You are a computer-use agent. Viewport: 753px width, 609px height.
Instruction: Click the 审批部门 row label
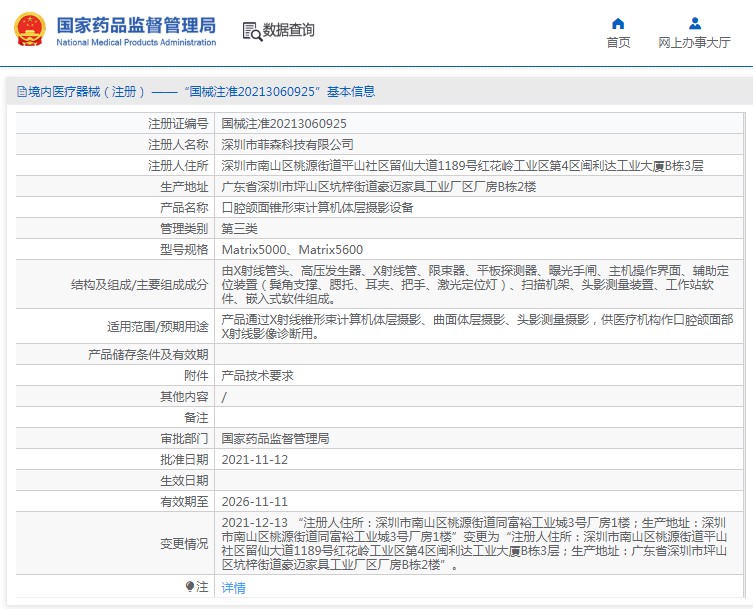click(184, 438)
